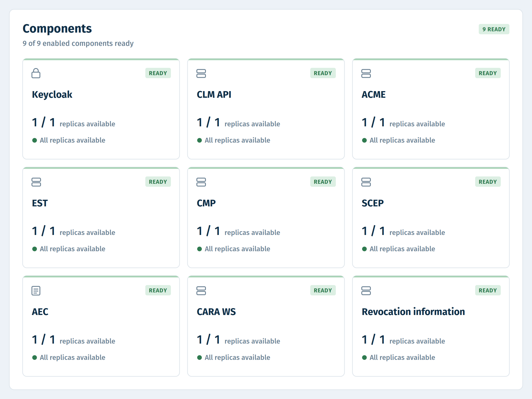Click the READY badge on Keycloak card

[158, 73]
